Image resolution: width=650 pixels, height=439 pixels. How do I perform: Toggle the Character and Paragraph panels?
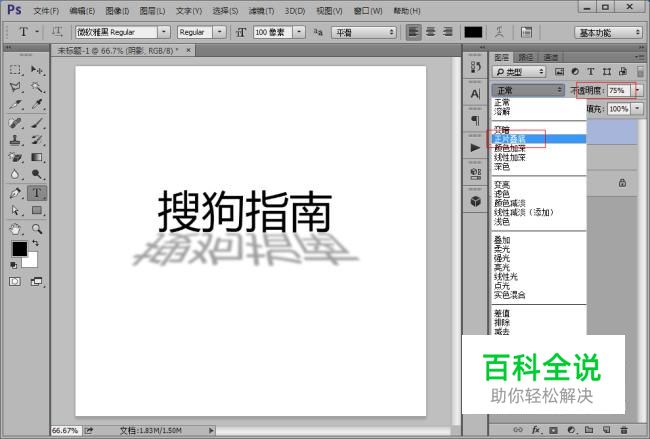pos(526,32)
